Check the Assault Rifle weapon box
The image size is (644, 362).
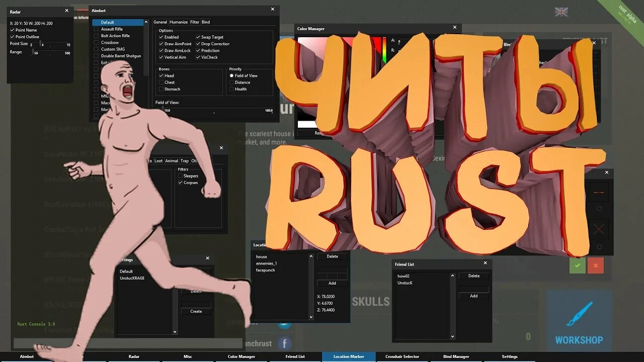[97, 29]
